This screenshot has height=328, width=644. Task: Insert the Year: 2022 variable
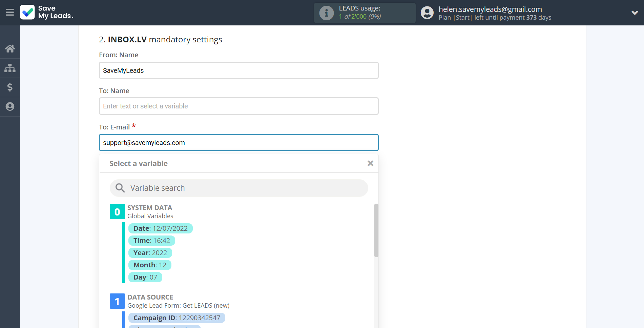(150, 253)
